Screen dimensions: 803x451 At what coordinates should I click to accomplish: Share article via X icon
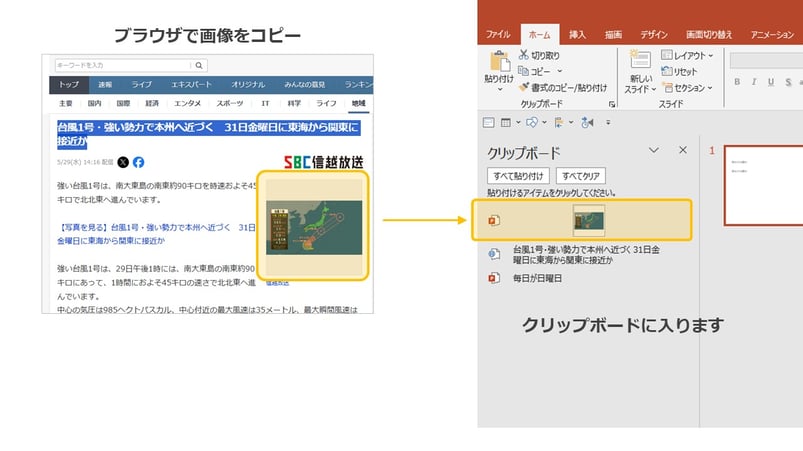(x=123, y=162)
